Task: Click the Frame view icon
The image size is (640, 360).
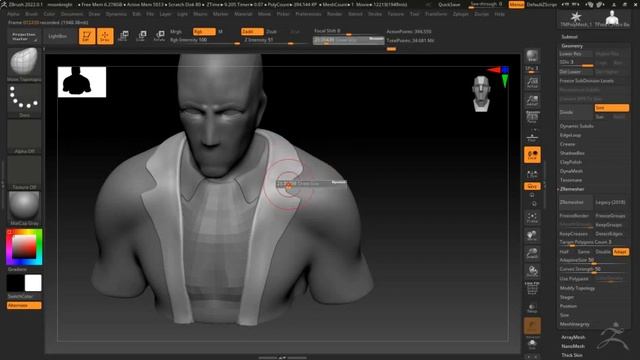Action: pos(532,218)
